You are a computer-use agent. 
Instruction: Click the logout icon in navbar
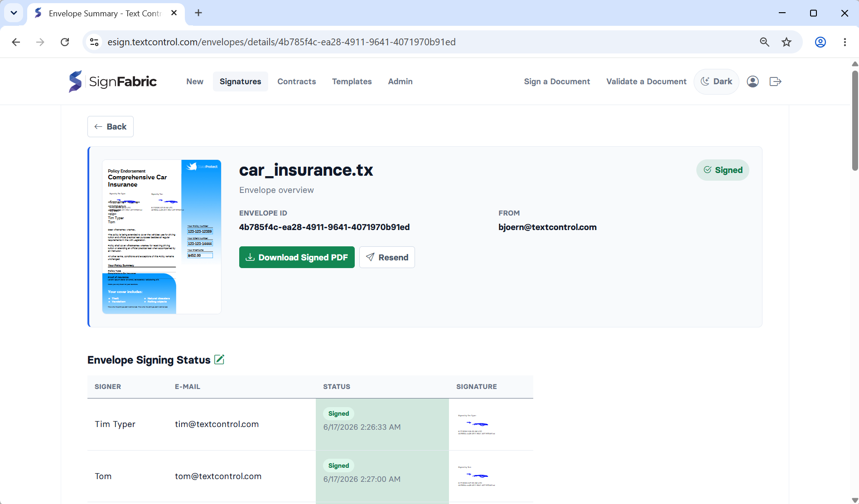pos(775,82)
